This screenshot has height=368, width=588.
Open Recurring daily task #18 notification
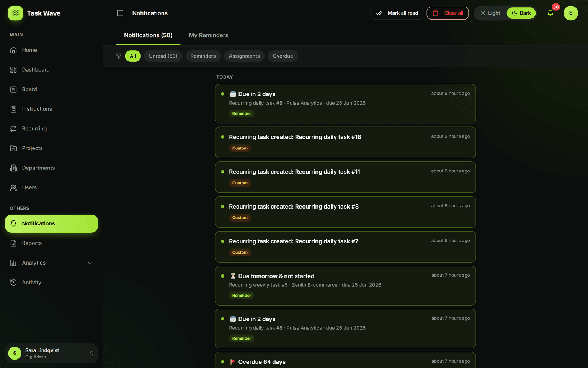tap(345, 143)
